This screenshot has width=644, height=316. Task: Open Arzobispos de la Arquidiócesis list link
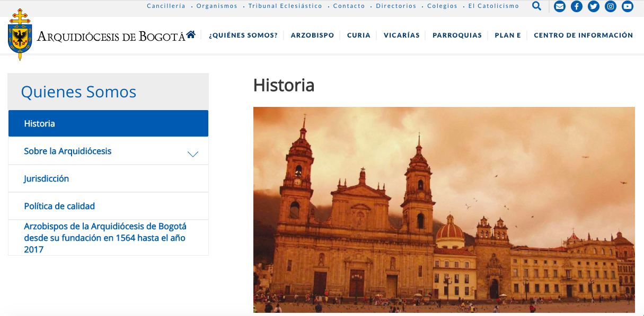pyautogui.click(x=105, y=238)
